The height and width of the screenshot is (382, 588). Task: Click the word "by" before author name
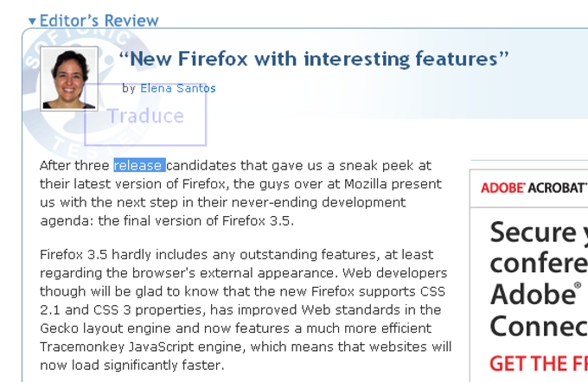tap(129, 88)
